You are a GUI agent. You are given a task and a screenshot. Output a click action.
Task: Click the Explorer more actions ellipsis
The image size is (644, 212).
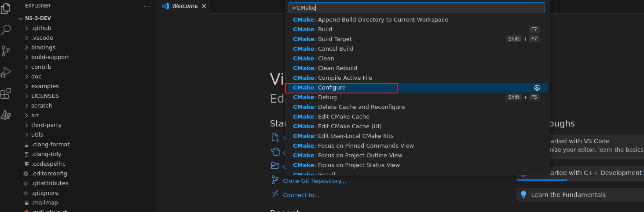(x=147, y=6)
